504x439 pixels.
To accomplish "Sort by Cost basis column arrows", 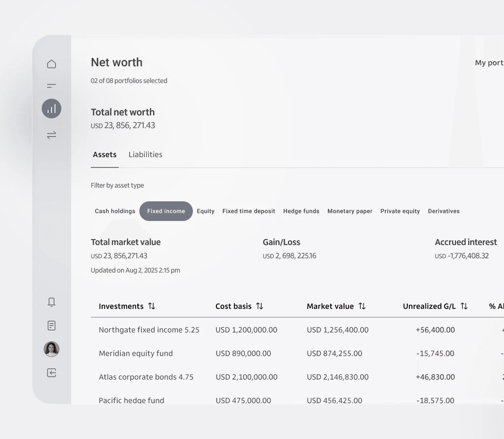I will (x=260, y=306).
